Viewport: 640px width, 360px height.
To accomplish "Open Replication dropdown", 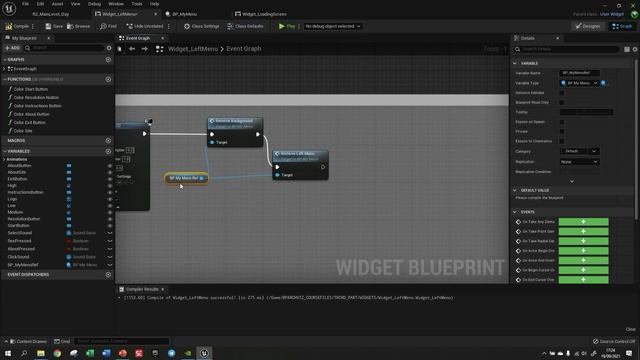I will pyautogui.click(x=579, y=162).
